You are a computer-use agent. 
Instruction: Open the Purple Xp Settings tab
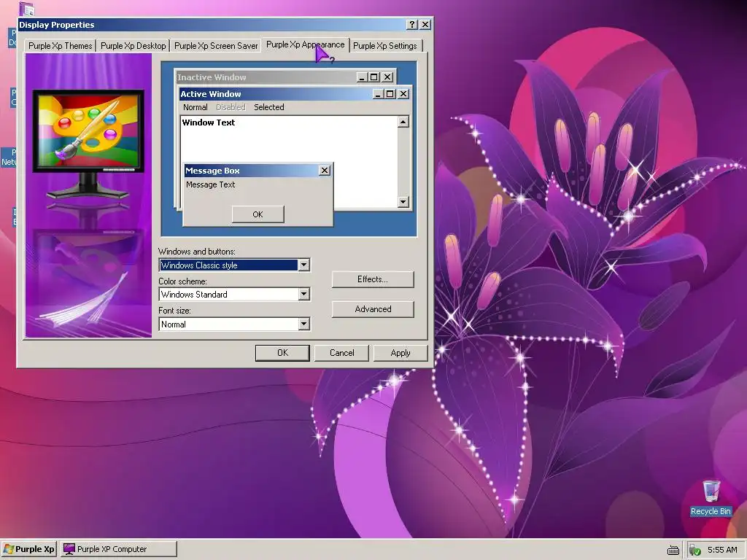click(x=385, y=46)
